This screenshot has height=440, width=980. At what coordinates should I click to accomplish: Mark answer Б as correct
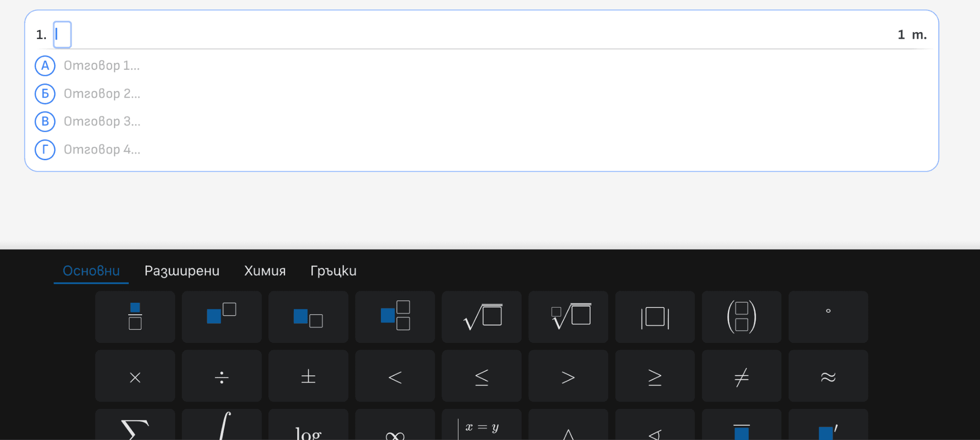(45, 94)
